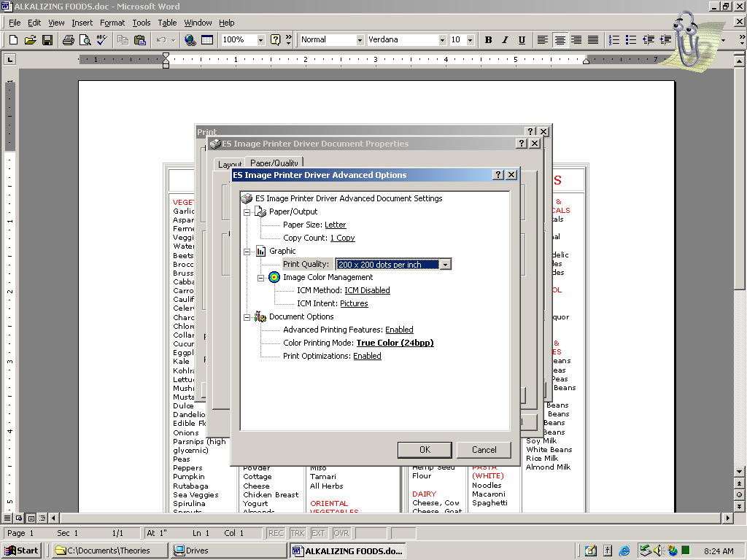Click the Open folder icon in toolbar
The width and height of the screenshot is (747, 560).
30,40
